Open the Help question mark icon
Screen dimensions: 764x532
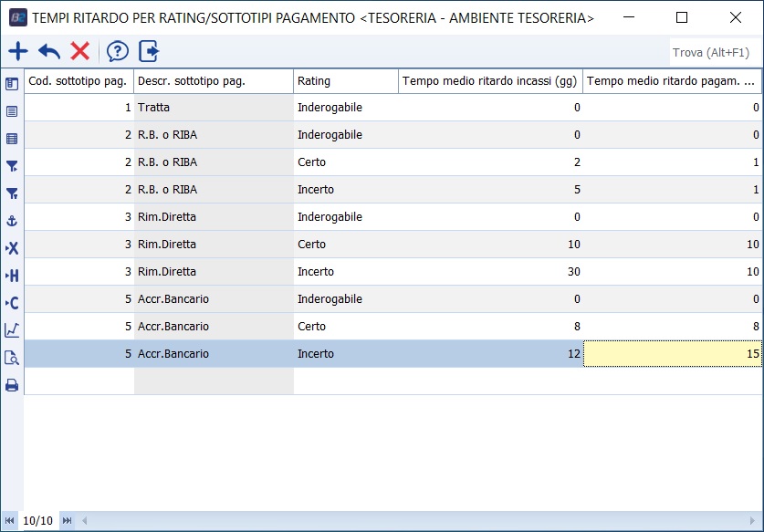tap(118, 51)
